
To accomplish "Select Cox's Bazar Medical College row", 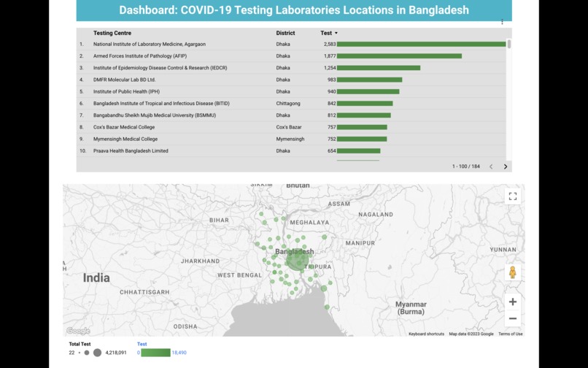I will 291,127.
